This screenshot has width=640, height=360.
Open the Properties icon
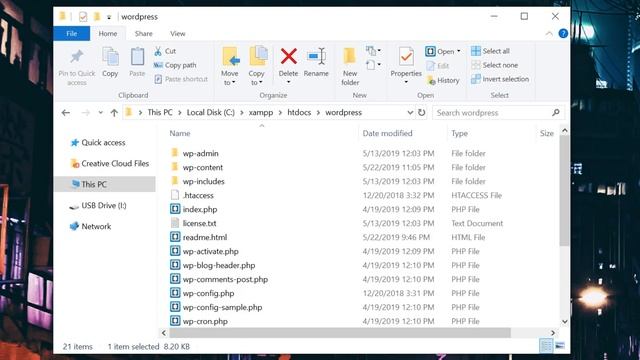[x=406, y=56]
